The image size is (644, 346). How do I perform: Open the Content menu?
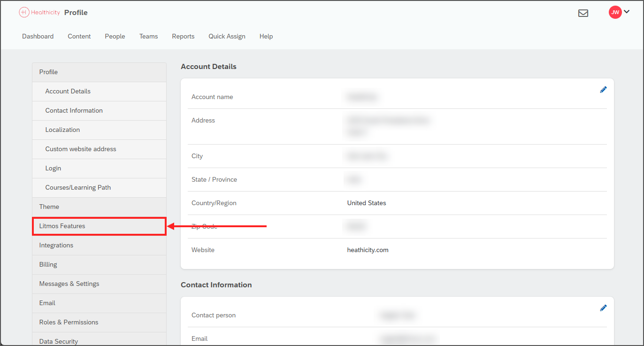click(x=79, y=36)
